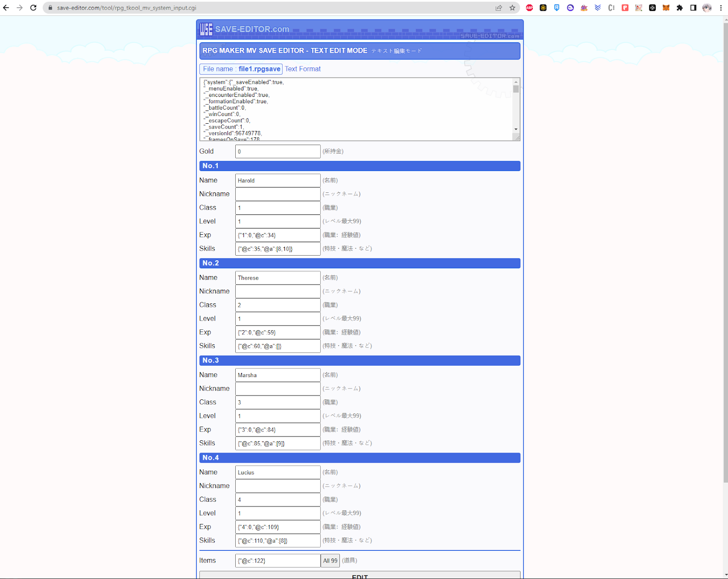Open the black bug-like extension icon
728x579 pixels.
pos(652,8)
